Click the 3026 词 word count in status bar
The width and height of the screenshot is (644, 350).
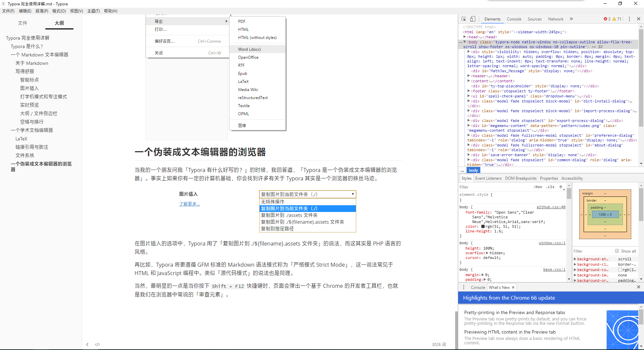tap(439, 344)
